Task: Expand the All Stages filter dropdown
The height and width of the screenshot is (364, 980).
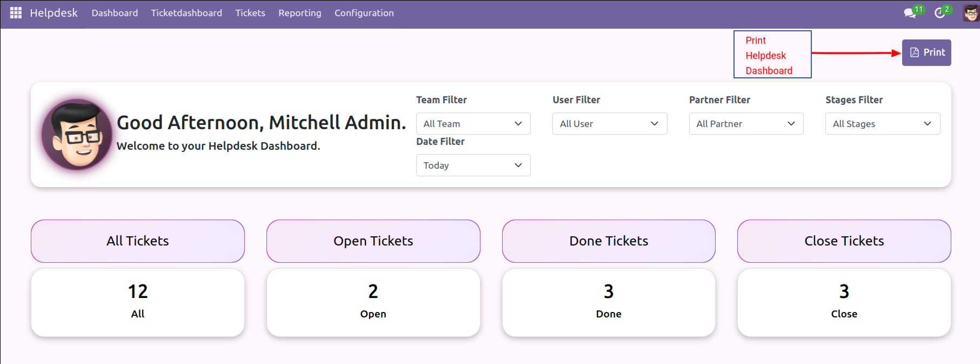Action: 883,124
